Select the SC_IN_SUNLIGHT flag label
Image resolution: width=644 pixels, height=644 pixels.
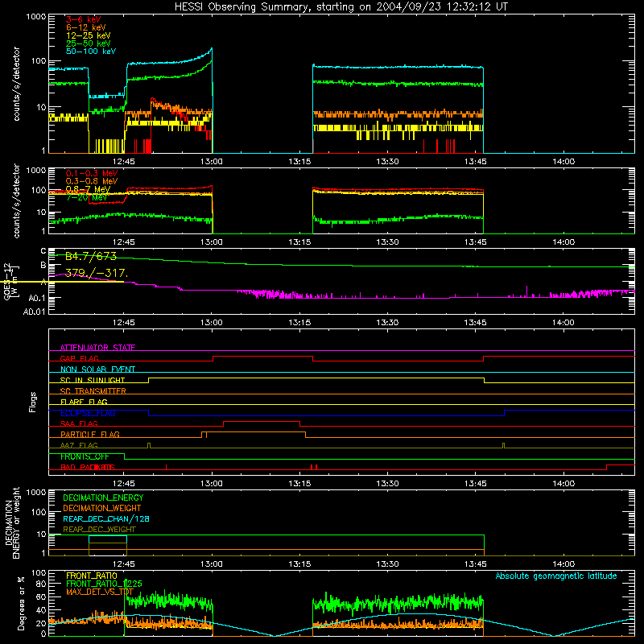[x=93, y=380]
